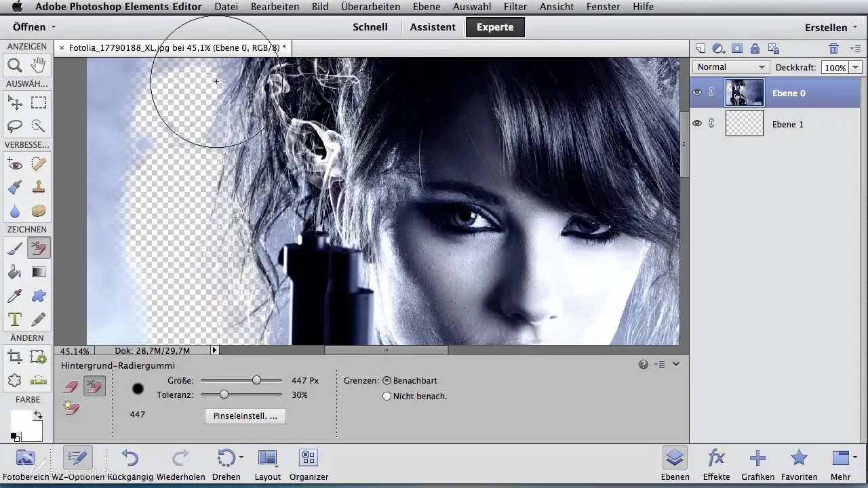Image resolution: width=868 pixels, height=488 pixels.
Task: Select the Cookie Cutter tool
Action: pos(14,380)
